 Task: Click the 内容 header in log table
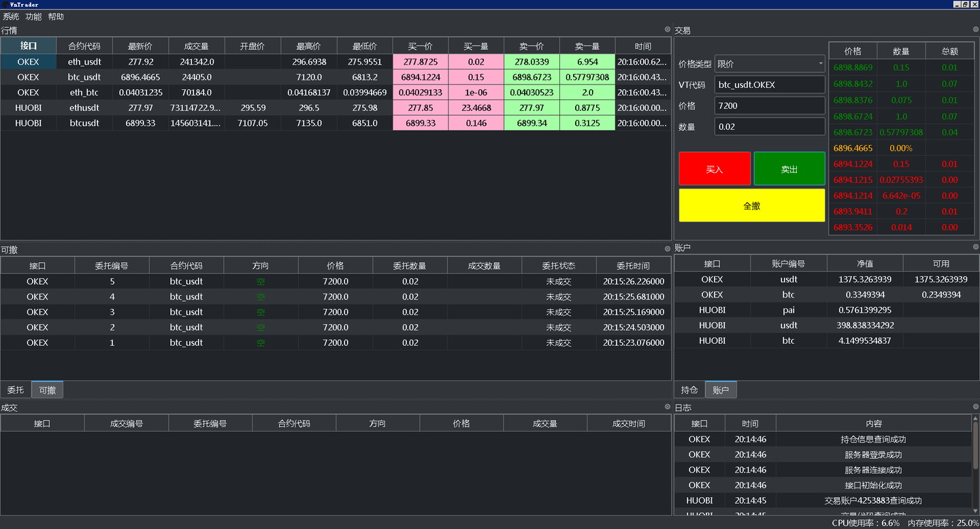coord(874,423)
